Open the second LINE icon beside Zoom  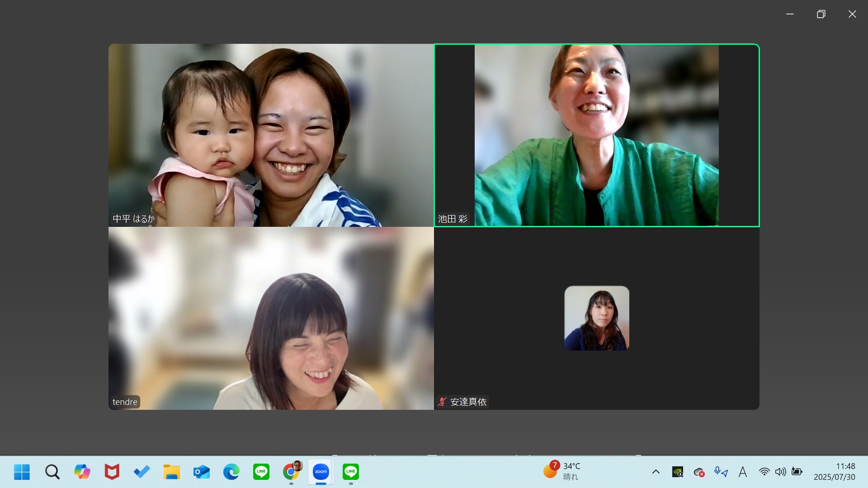click(351, 472)
